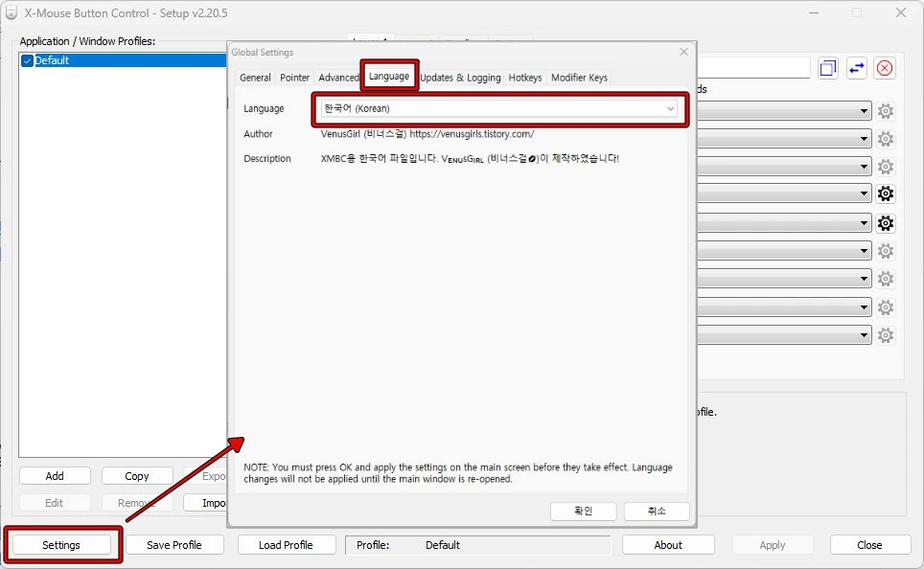Click the Load Profile button
This screenshot has height=569, width=924.
point(286,545)
